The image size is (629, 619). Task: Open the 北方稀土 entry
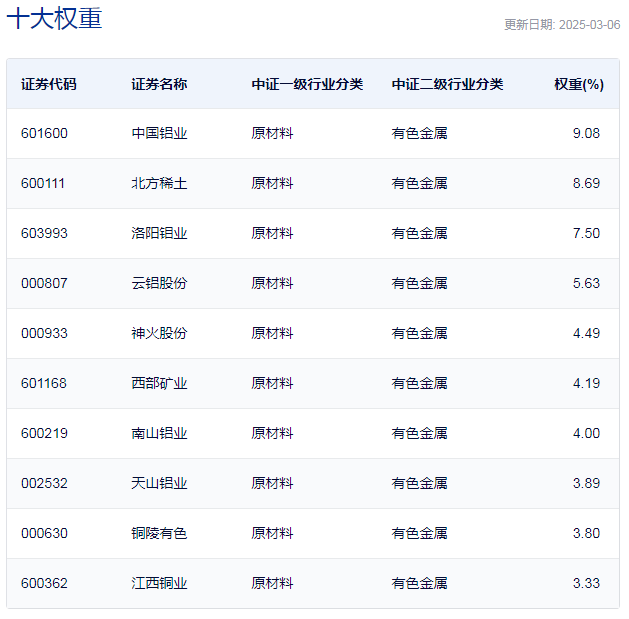(159, 183)
